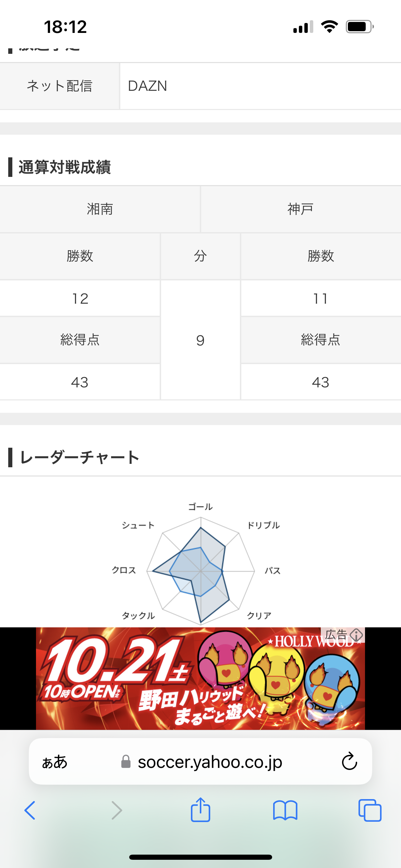
Task: Open the ああ reader text menu
Action: point(55,762)
